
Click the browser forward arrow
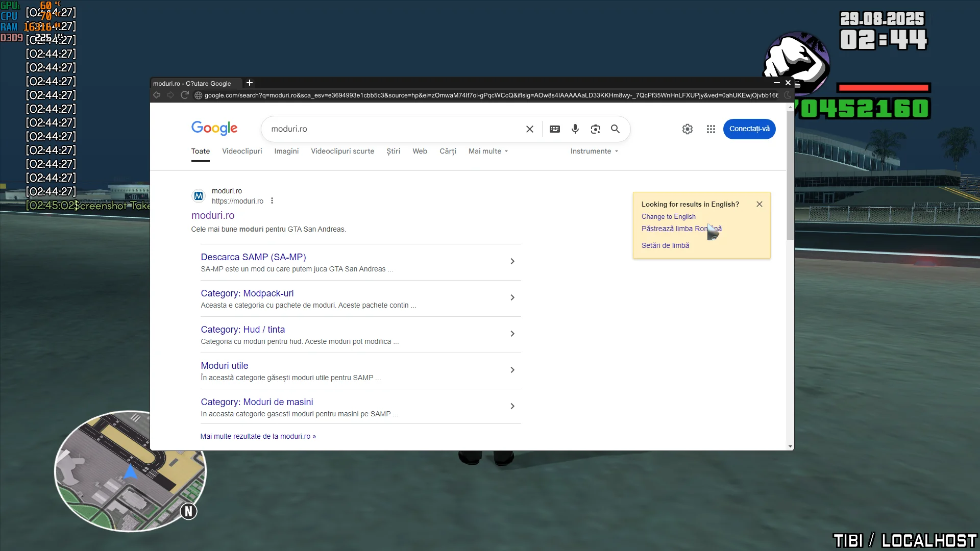coord(170,95)
